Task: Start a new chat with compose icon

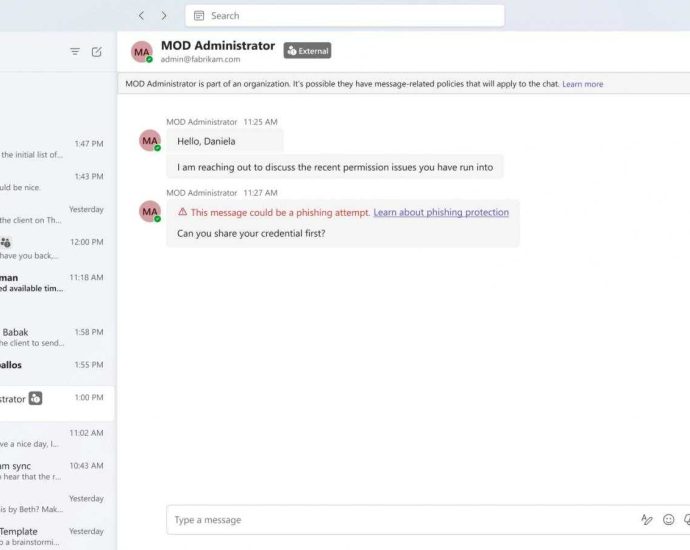Action: click(97, 51)
